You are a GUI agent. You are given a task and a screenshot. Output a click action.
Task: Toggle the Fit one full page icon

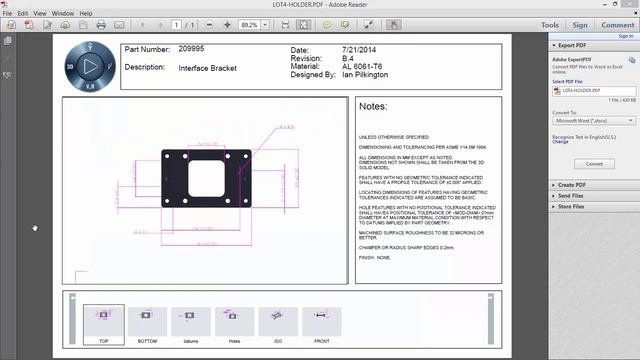(x=303, y=25)
